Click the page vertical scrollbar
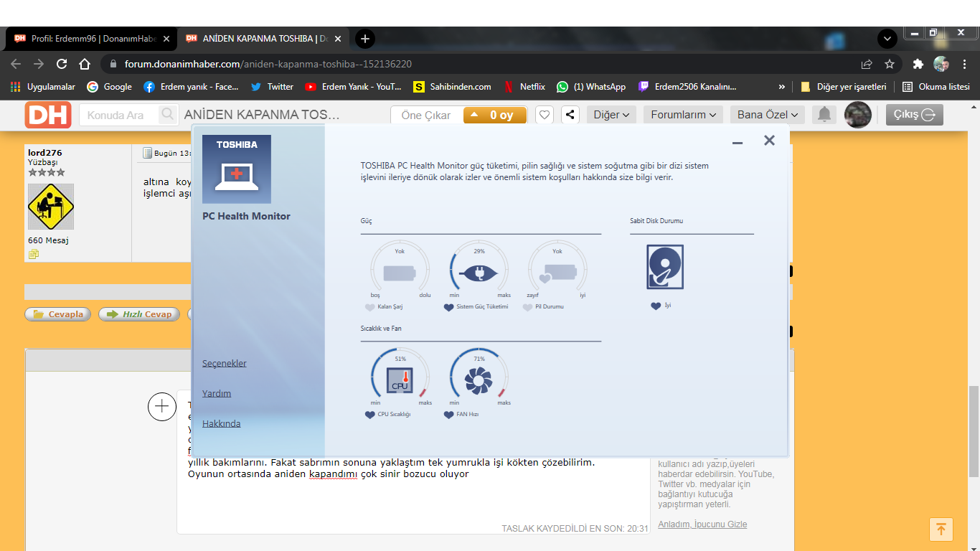This screenshot has height=551, width=980. point(973,430)
